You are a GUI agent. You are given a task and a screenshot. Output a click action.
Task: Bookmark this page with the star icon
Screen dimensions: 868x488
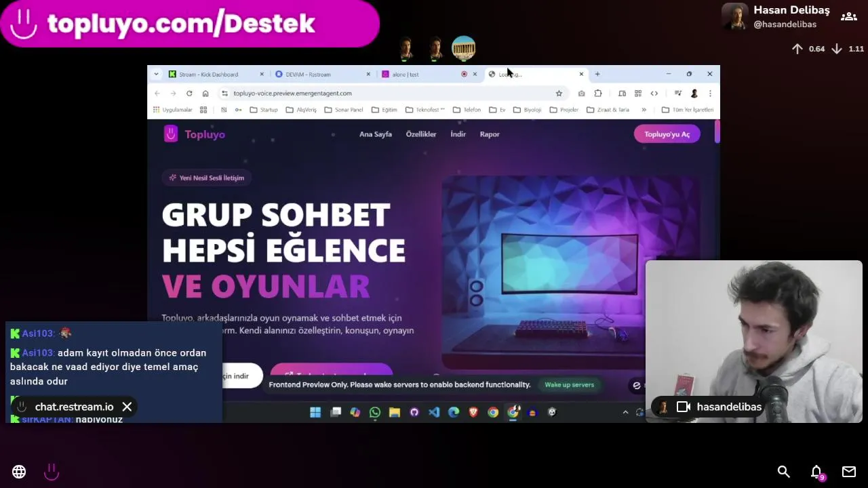click(x=559, y=94)
